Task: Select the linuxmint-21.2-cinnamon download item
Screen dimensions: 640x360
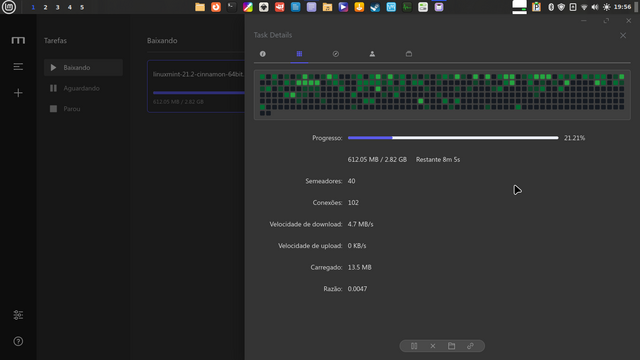Action: point(196,87)
